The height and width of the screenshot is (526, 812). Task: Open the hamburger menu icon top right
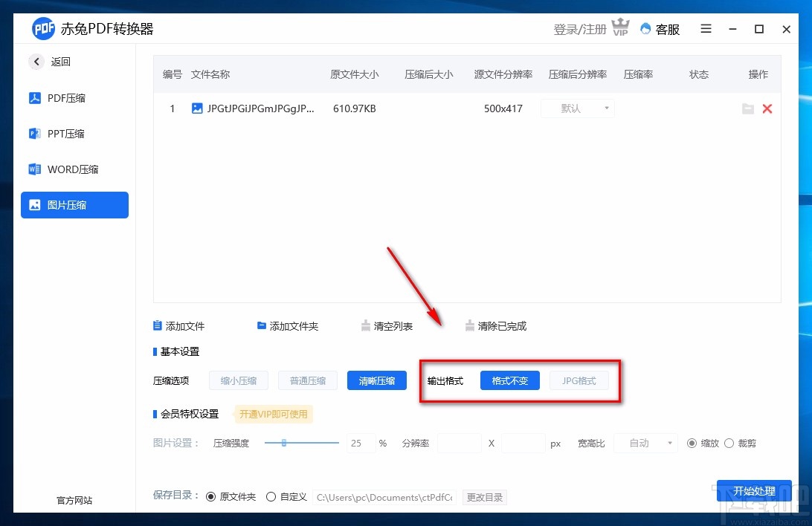click(x=705, y=29)
